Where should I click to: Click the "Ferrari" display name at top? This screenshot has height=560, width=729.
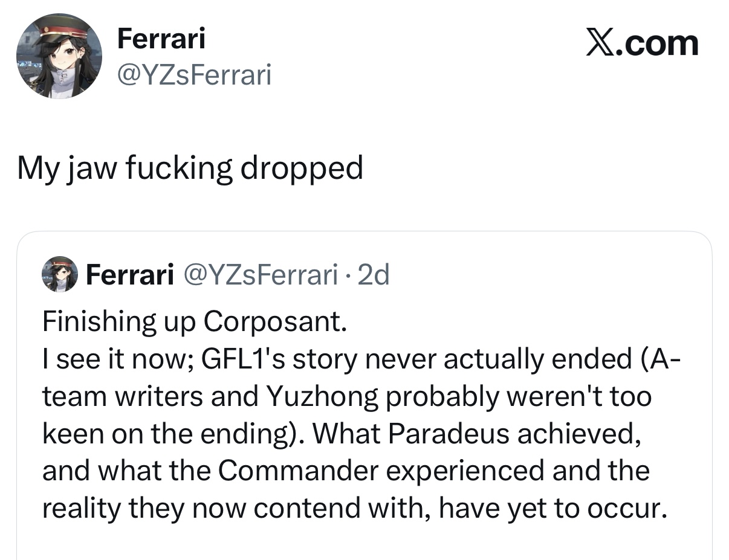click(161, 39)
